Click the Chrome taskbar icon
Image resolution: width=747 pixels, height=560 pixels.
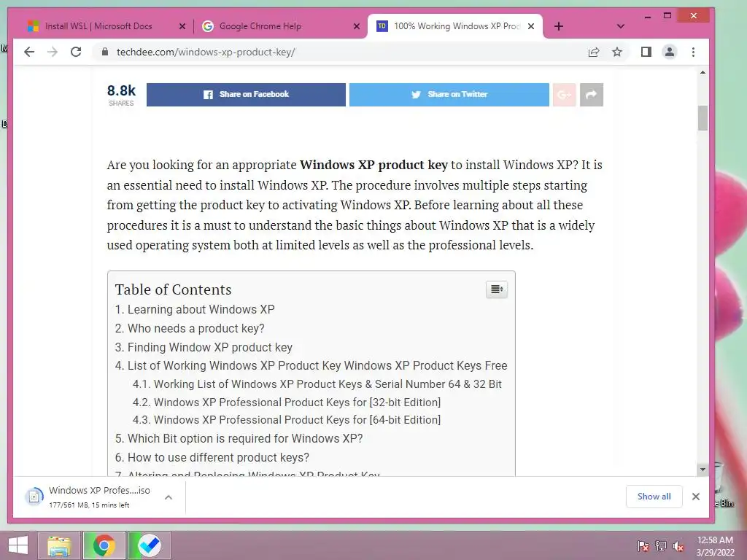click(104, 545)
